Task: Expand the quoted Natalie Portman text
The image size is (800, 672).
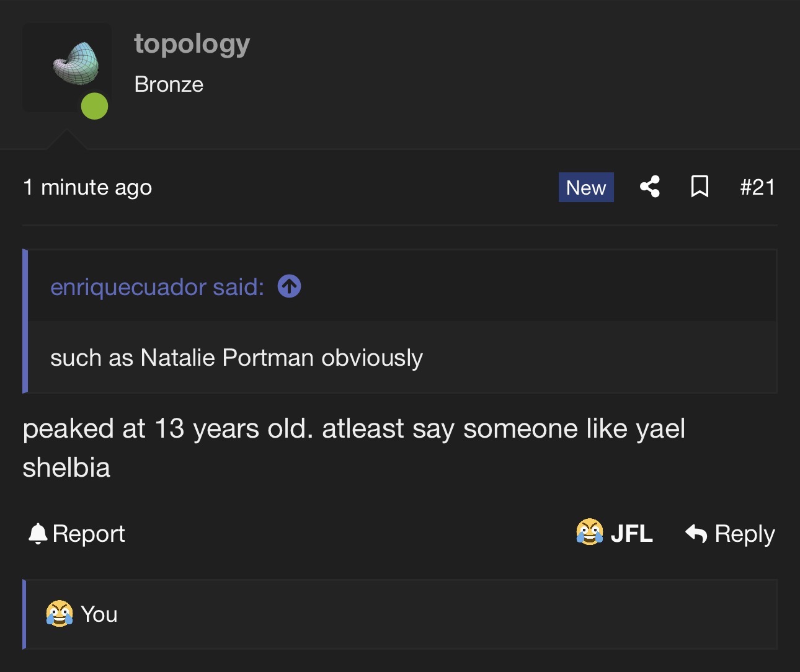Action: [236, 358]
